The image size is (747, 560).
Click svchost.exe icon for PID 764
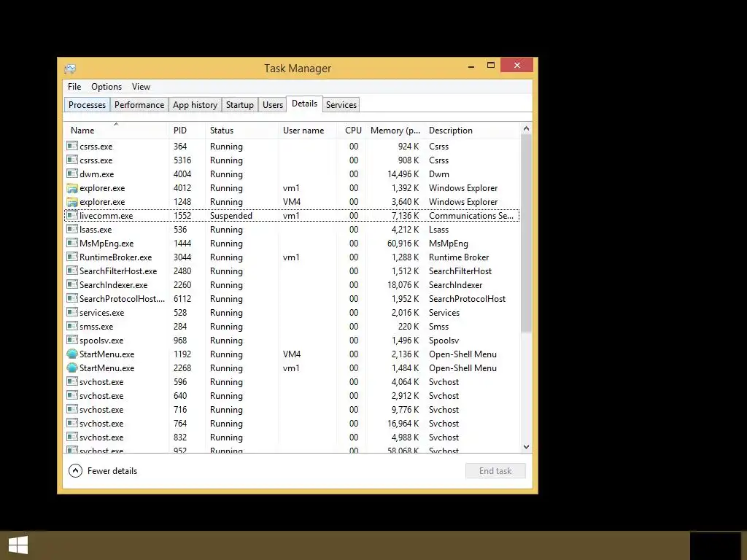click(x=72, y=423)
